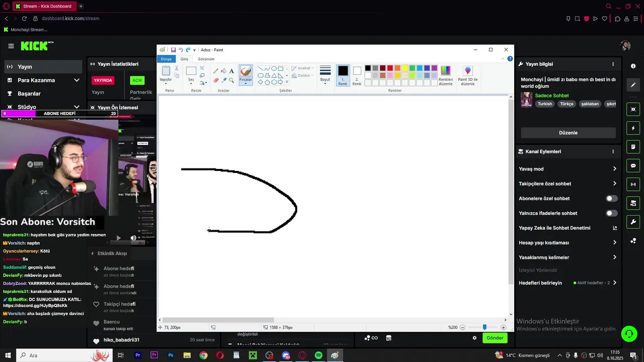The height and width of the screenshot is (362, 644).
Task: Click the wrench icon in Kick sidebar
Action: [x=633, y=222]
